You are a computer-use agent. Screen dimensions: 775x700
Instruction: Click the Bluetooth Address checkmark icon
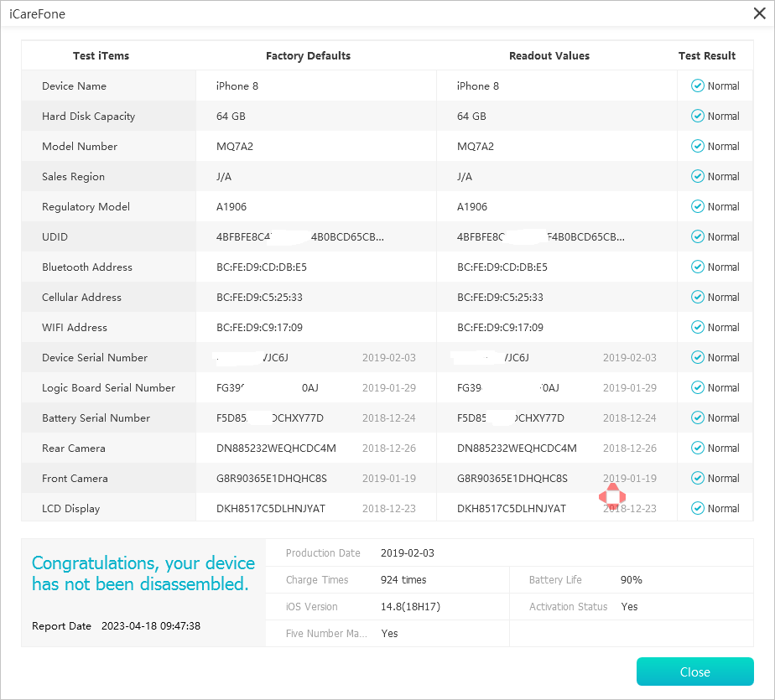697,267
